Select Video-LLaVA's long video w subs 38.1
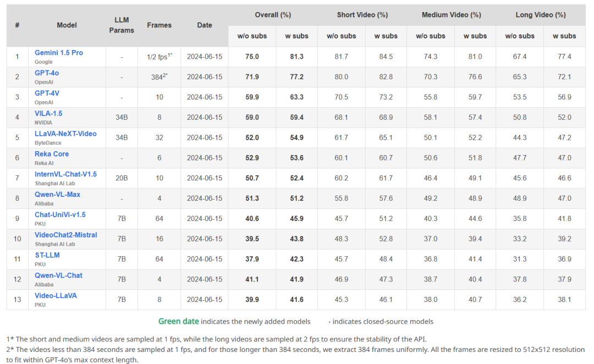 [x=564, y=300]
